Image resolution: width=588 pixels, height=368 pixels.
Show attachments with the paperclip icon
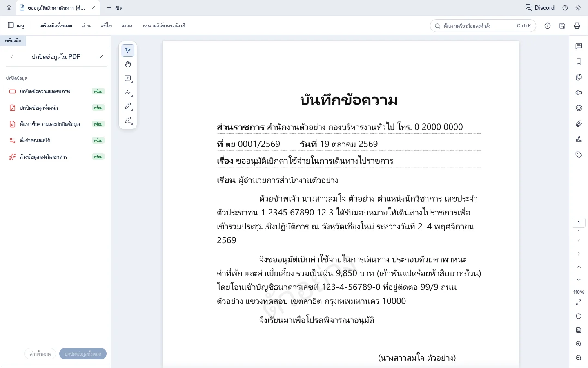pyautogui.click(x=579, y=124)
